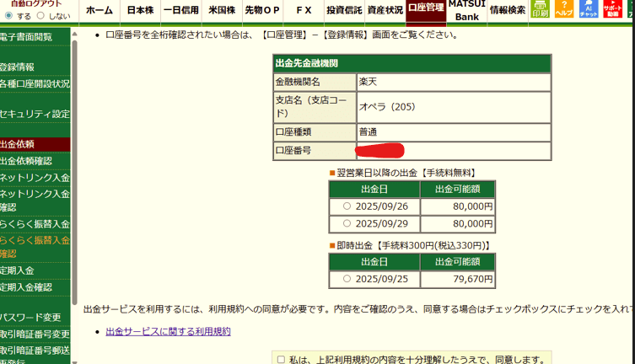Click the sidebar scrollbar up arrow
This screenshot has height=364, width=635.
(x=74, y=34)
